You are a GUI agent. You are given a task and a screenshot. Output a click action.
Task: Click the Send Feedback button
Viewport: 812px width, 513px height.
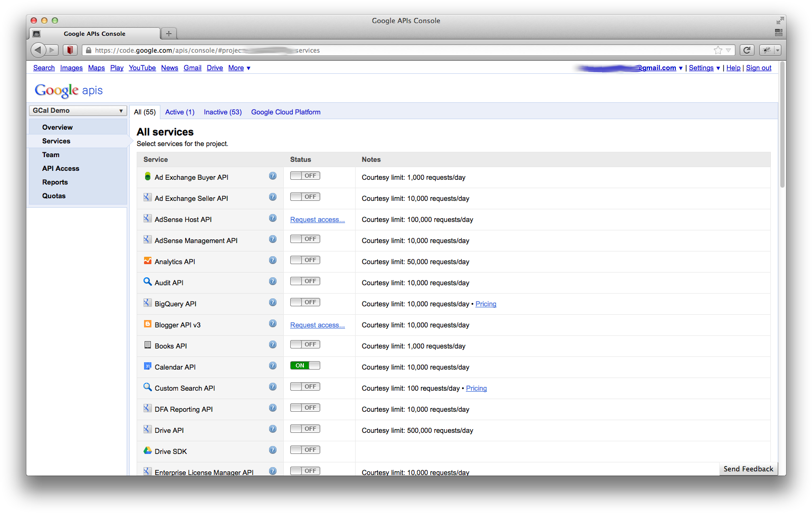748,469
